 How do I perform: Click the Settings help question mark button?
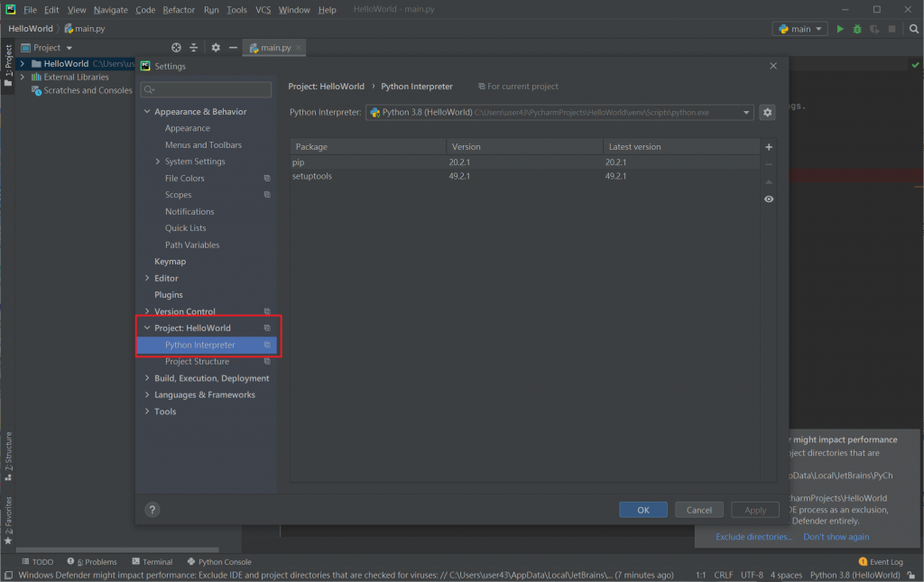tap(152, 510)
